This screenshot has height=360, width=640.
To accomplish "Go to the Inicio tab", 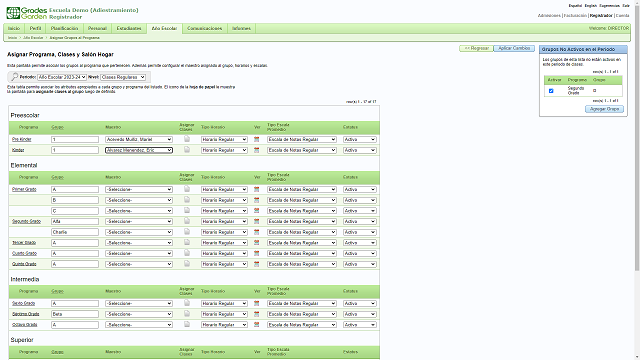I will pyautogui.click(x=14, y=28).
